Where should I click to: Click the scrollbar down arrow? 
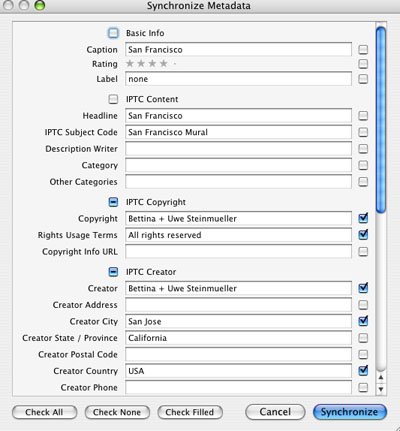point(381,389)
